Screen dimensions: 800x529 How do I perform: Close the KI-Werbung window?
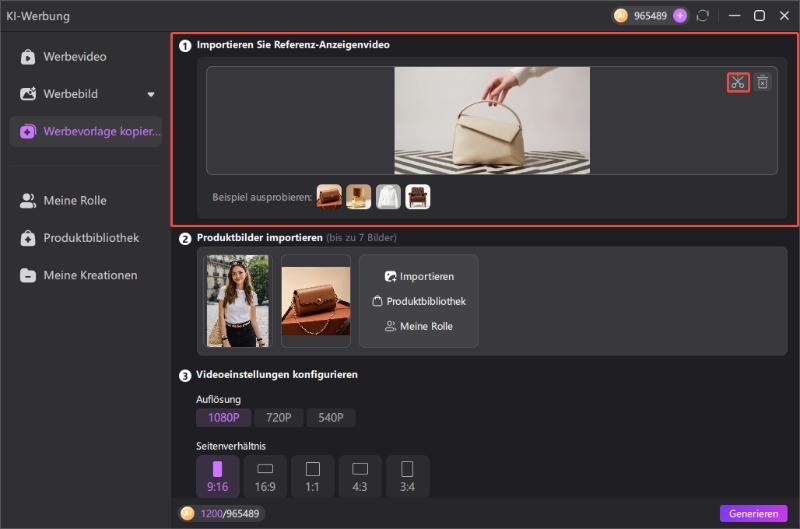click(784, 16)
